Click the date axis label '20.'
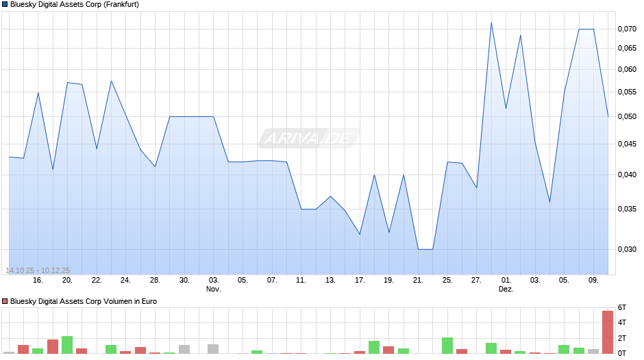This screenshot has width=644, height=360. coord(67,280)
